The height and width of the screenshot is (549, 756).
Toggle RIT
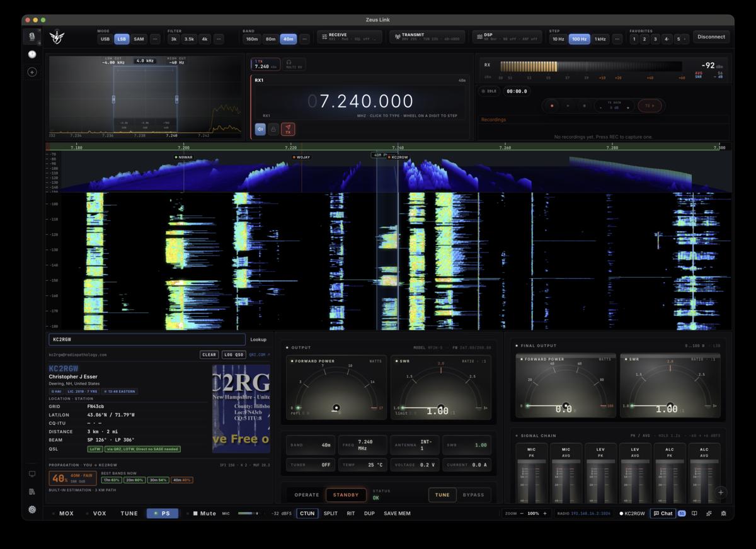(351, 513)
